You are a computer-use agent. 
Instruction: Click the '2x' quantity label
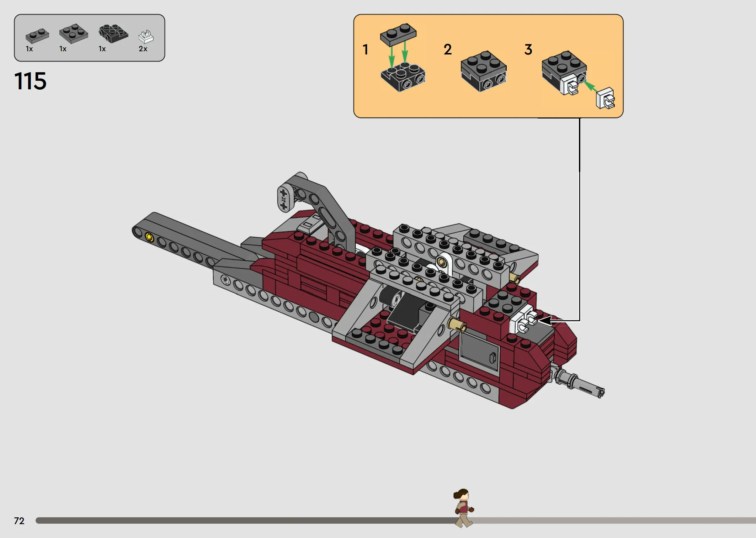pos(143,49)
